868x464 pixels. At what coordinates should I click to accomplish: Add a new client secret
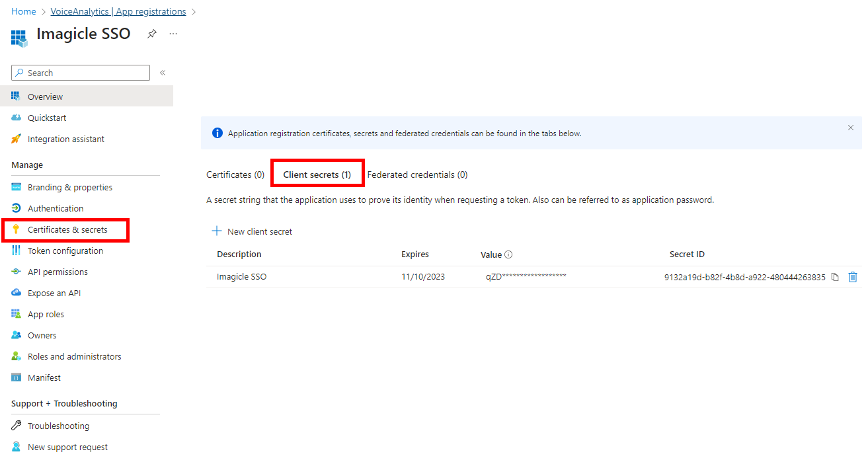click(x=252, y=231)
